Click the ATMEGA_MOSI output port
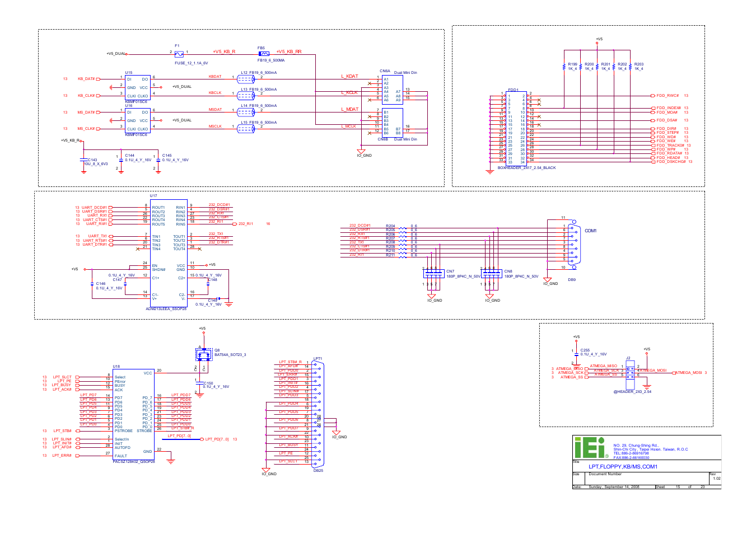Image resolution: width=756 pixels, height=534 pixels. [x=688, y=373]
